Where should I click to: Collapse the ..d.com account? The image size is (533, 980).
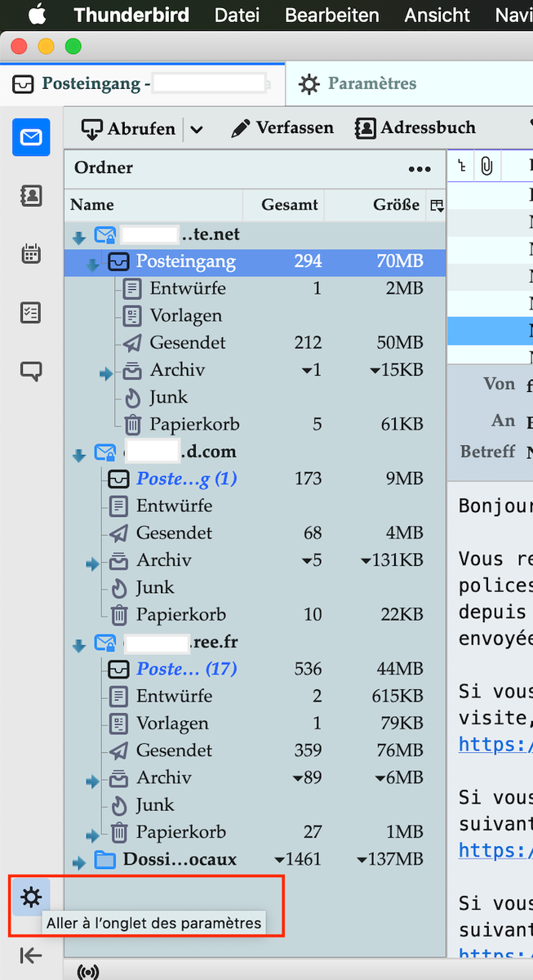[x=78, y=455]
